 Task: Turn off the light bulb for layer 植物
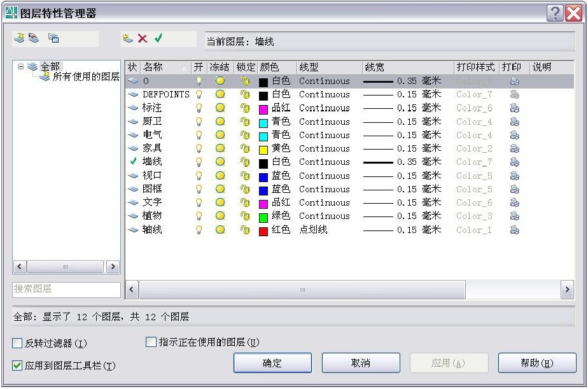199,216
